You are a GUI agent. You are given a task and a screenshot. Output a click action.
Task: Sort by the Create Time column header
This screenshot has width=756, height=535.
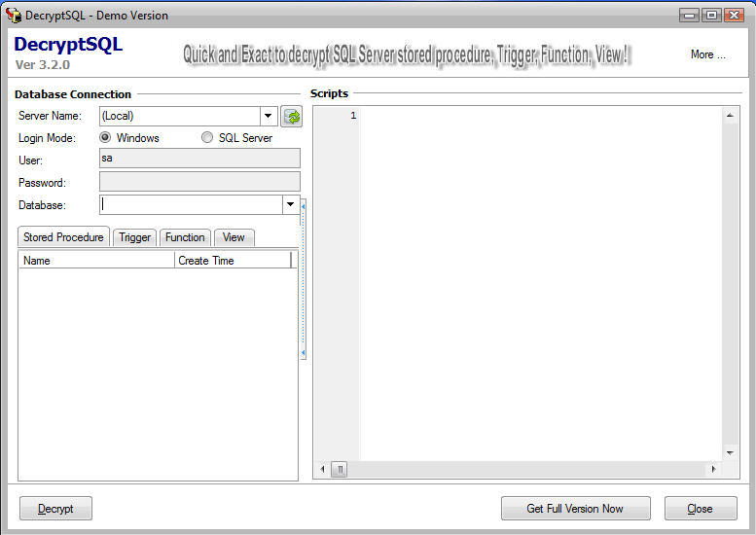pyautogui.click(x=233, y=261)
